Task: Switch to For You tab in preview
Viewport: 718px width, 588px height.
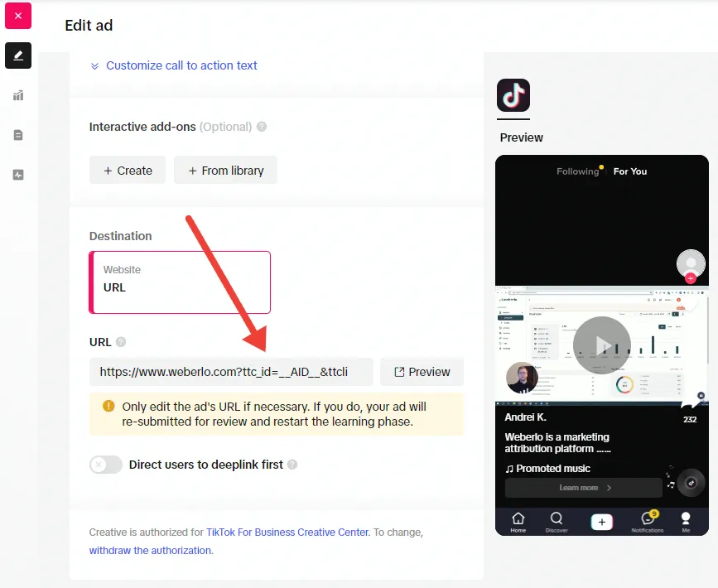Action: click(630, 171)
